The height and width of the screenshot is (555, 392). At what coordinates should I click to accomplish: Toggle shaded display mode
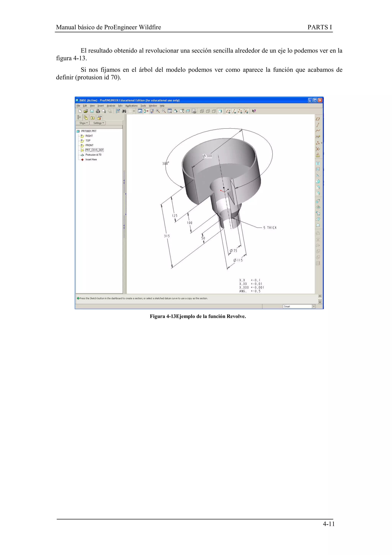coord(220,111)
